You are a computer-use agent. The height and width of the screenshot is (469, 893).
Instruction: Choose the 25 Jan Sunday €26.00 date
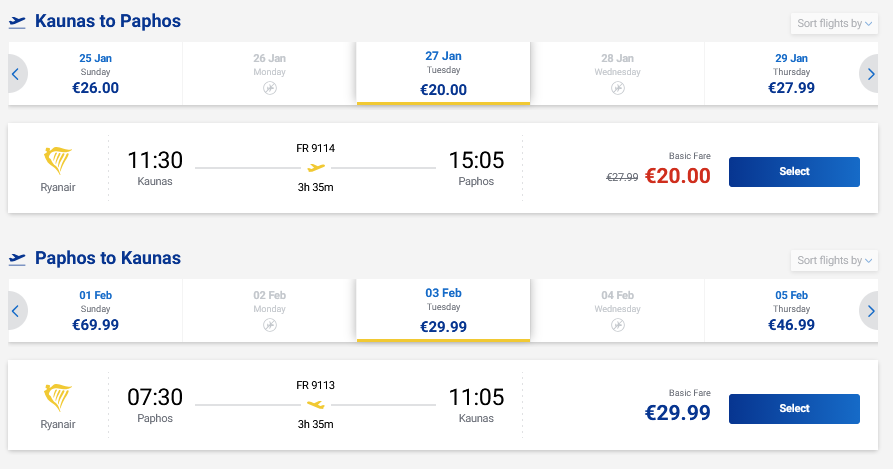[96, 73]
